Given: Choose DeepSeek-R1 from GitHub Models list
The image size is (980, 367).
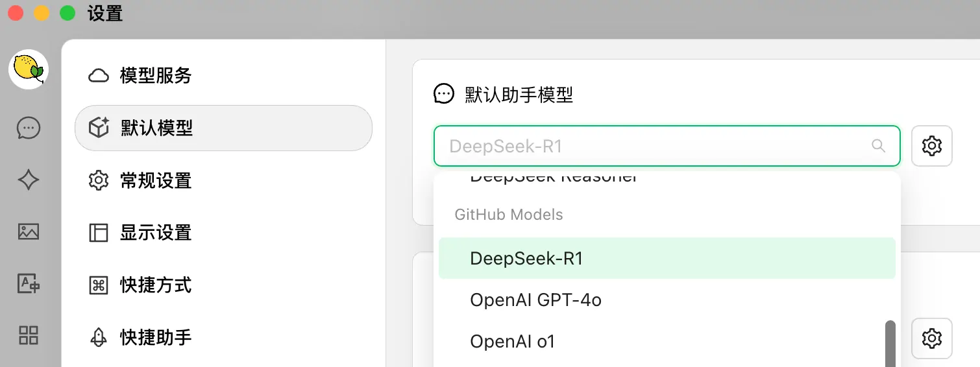Looking at the screenshot, I should [667, 258].
